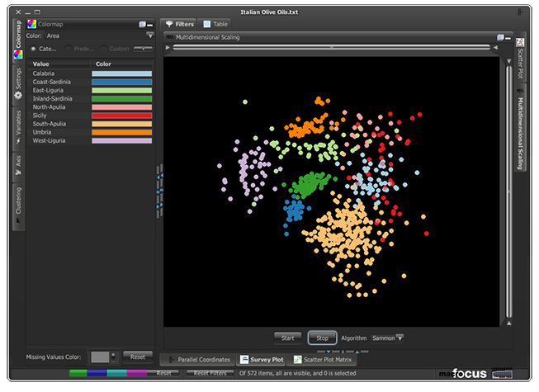Select the Categorical colormap radio button
Screen dimensions: 539x392
[x=33, y=49]
